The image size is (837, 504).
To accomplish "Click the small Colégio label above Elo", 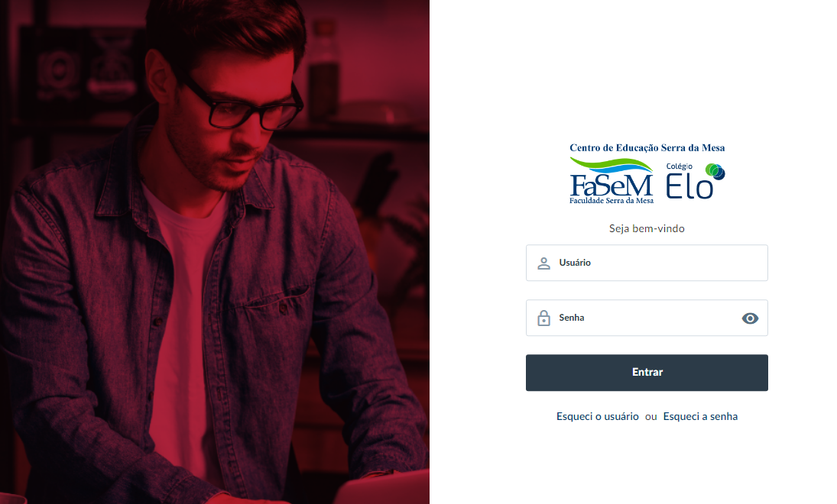I will coord(679,166).
